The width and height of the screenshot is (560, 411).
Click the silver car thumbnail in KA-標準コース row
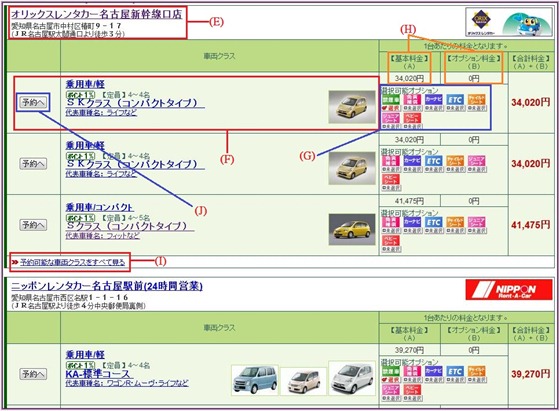pyautogui.click(x=352, y=378)
